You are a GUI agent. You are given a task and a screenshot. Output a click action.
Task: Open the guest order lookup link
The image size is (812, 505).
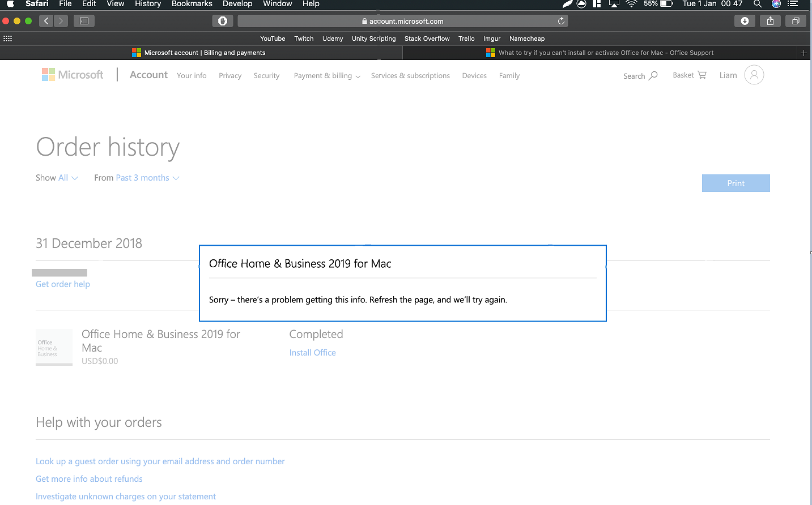tap(160, 461)
